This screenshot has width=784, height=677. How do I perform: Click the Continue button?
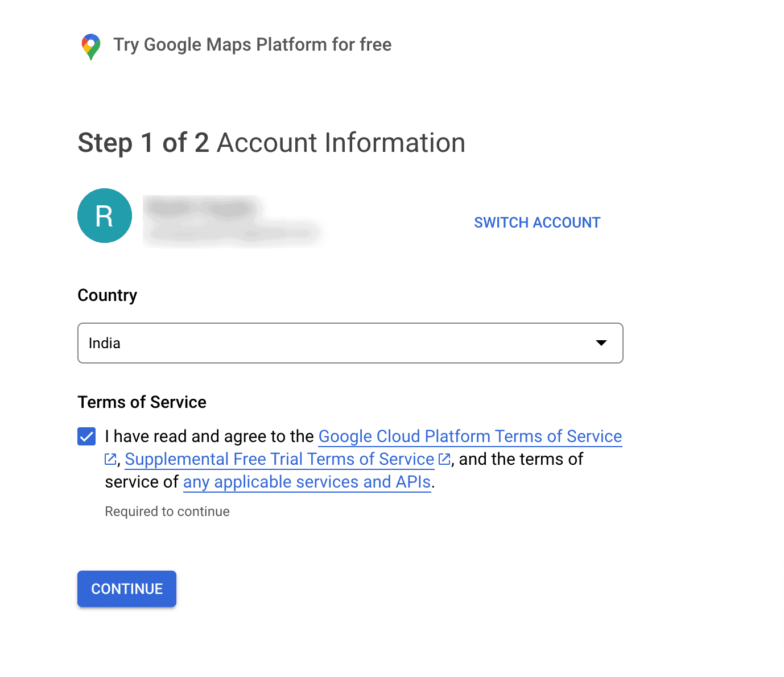127,589
